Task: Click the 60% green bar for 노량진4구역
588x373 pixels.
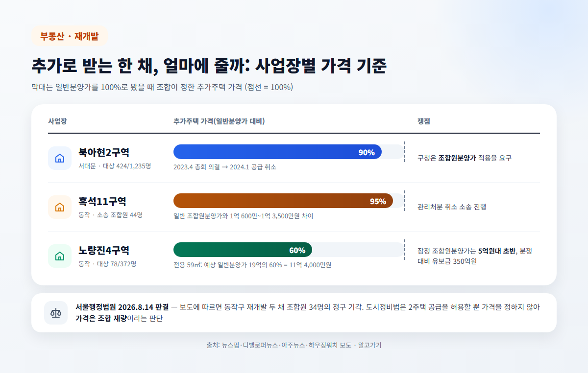Action: (x=243, y=250)
